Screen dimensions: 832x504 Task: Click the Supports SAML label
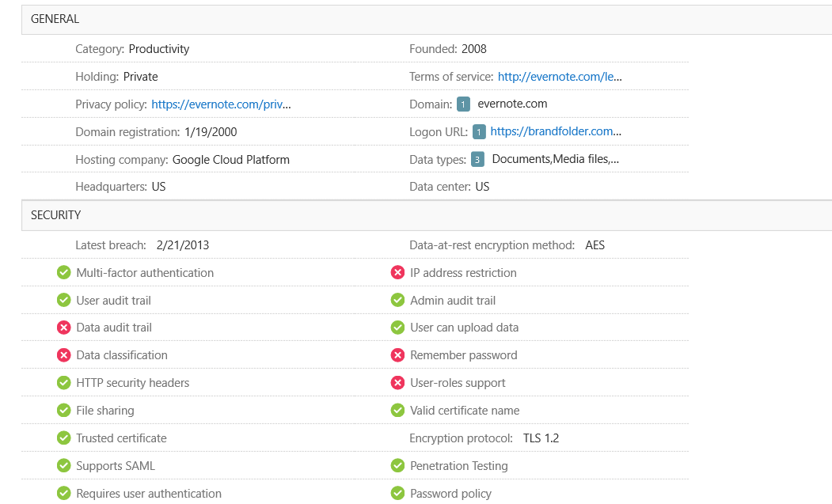[x=116, y=466]
